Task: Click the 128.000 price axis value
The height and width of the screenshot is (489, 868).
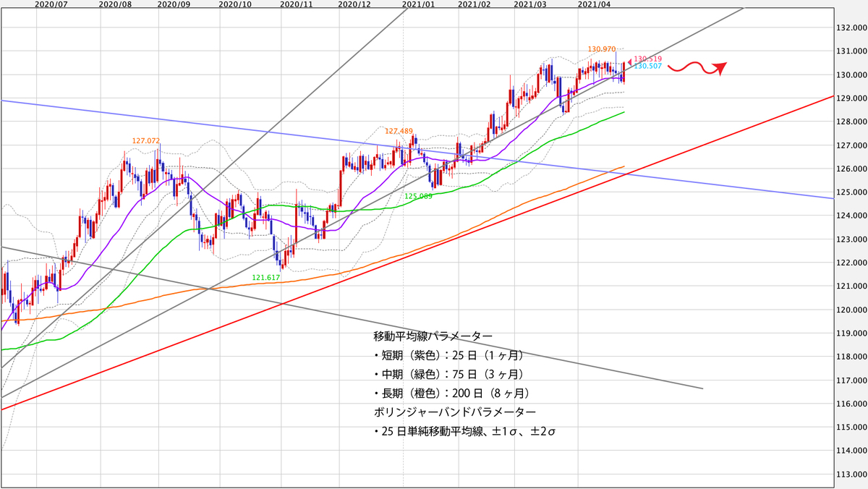Action: tap(851, 122)
